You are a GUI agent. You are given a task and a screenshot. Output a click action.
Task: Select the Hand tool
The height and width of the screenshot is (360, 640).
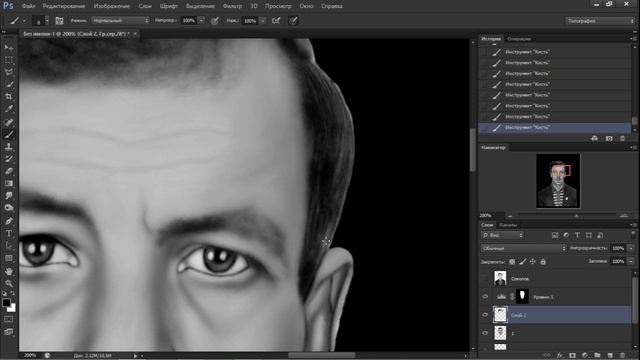point(9,271)
